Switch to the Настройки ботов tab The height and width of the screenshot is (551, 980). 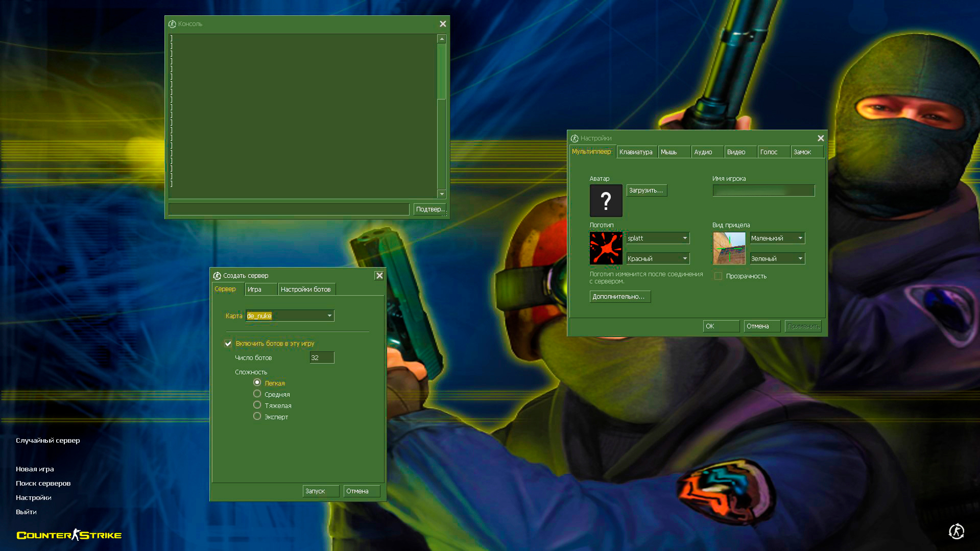click(x=306, y=289)
